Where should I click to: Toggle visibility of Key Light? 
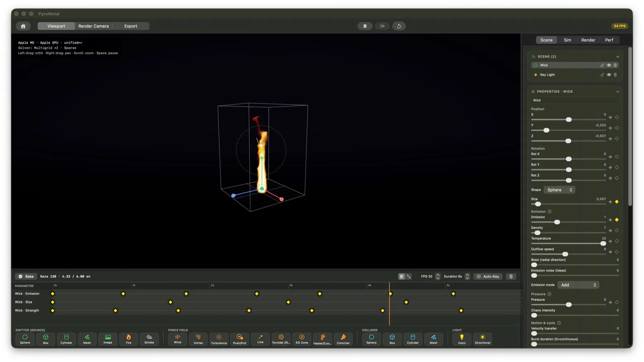[x=609, y=75]
